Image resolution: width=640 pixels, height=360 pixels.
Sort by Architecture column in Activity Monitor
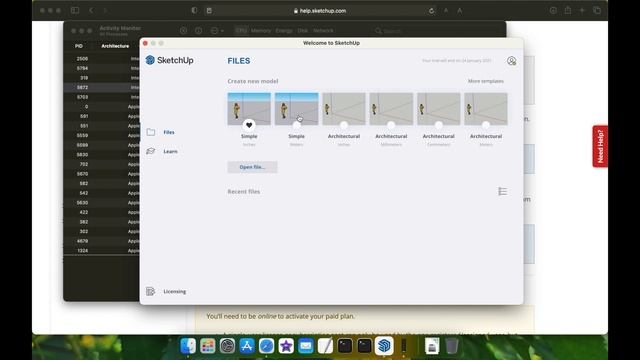pos(115,46)
